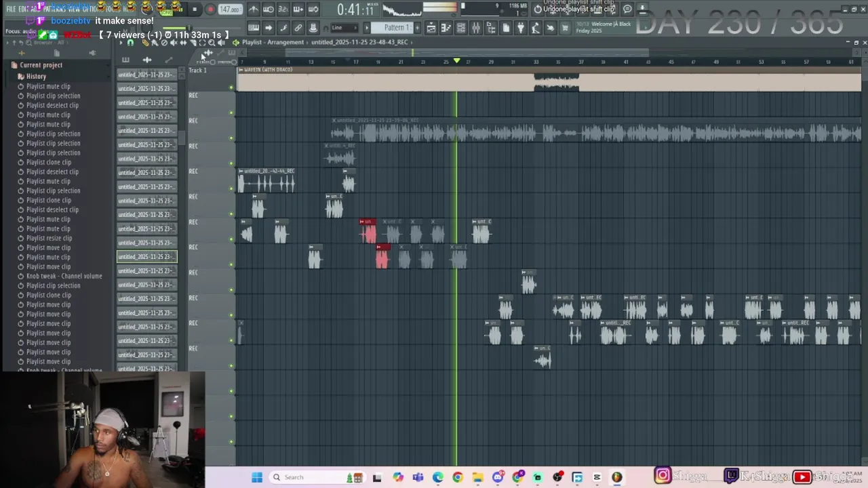Click the yellow playhead marker on the timeline
The width and height of the screenshot is (868, 488).
(x=456, y=61)
